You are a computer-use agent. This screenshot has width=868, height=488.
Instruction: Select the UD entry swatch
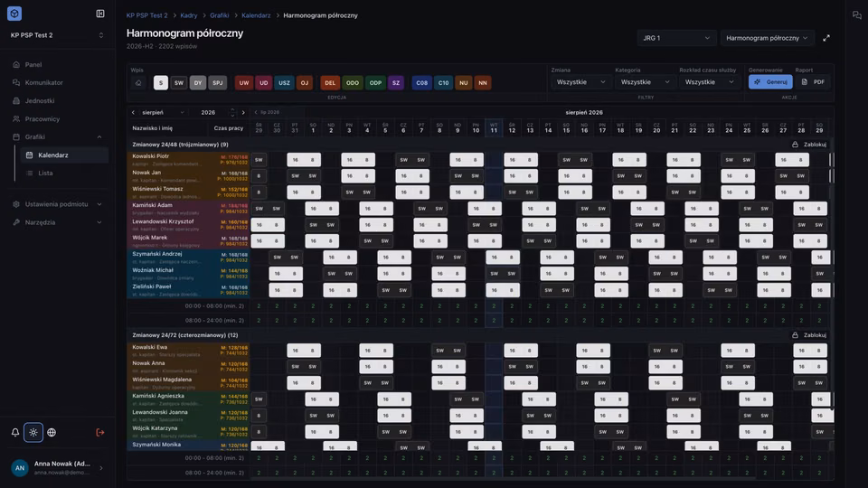[x=263, y=83]
